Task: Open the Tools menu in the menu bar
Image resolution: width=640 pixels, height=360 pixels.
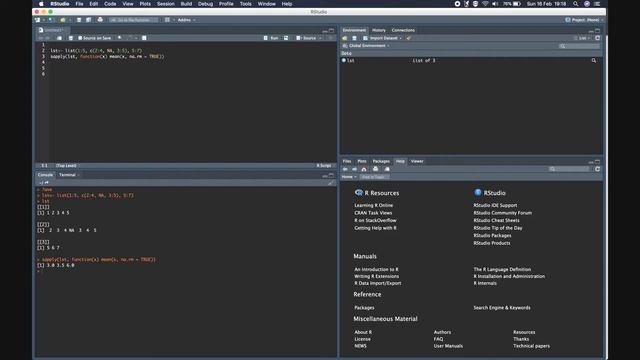Action: (x=245, y=4)
